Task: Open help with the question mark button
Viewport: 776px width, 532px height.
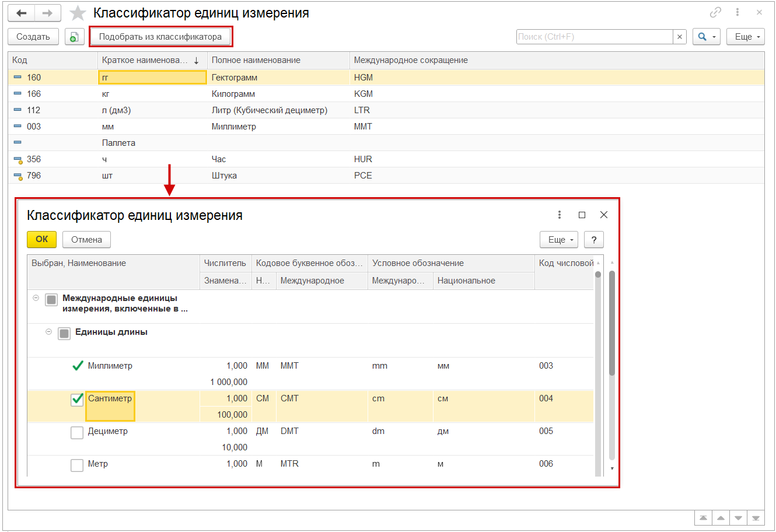Action: (593, 240)
